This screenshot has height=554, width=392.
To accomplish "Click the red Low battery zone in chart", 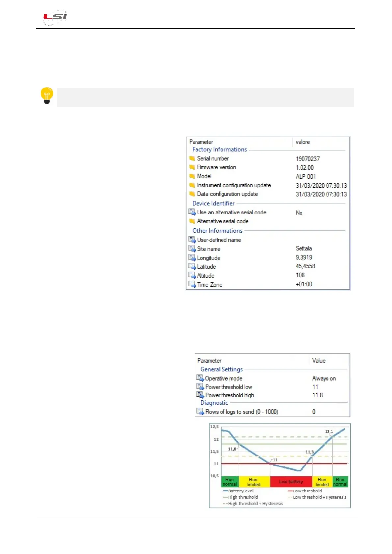I will pyautogui.click(x=291, y=482).
